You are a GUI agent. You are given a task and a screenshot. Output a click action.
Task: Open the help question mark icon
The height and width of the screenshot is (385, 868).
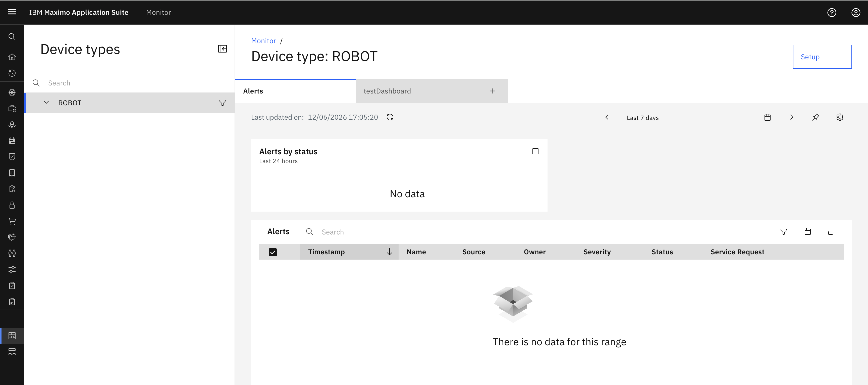pos(832,13)
